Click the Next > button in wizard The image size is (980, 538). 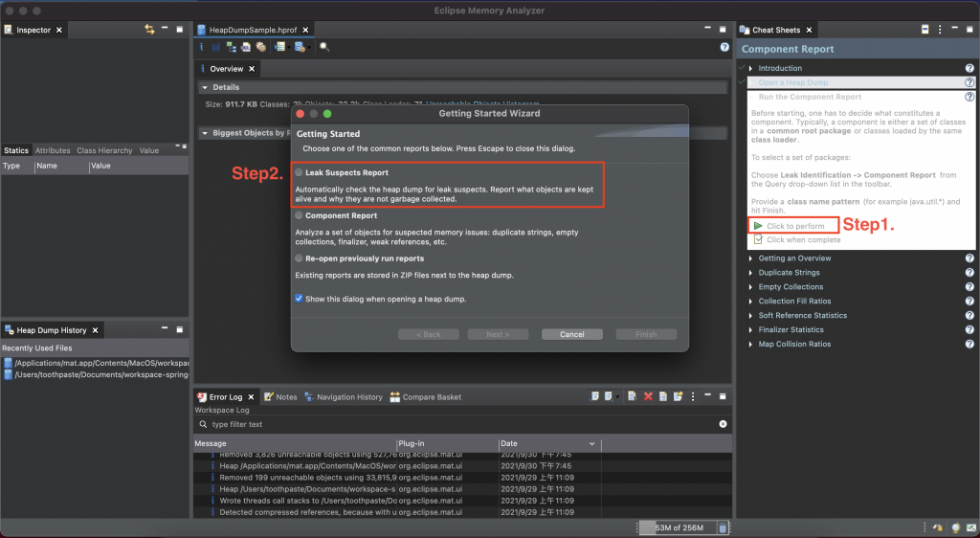(498, 334)
